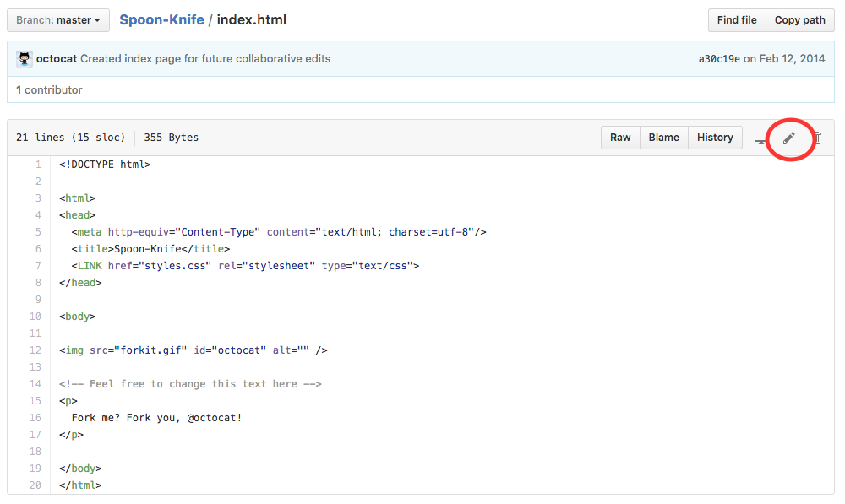Show the 1 contributor list
Screen dimensions: 845x504
pos(49,89)
